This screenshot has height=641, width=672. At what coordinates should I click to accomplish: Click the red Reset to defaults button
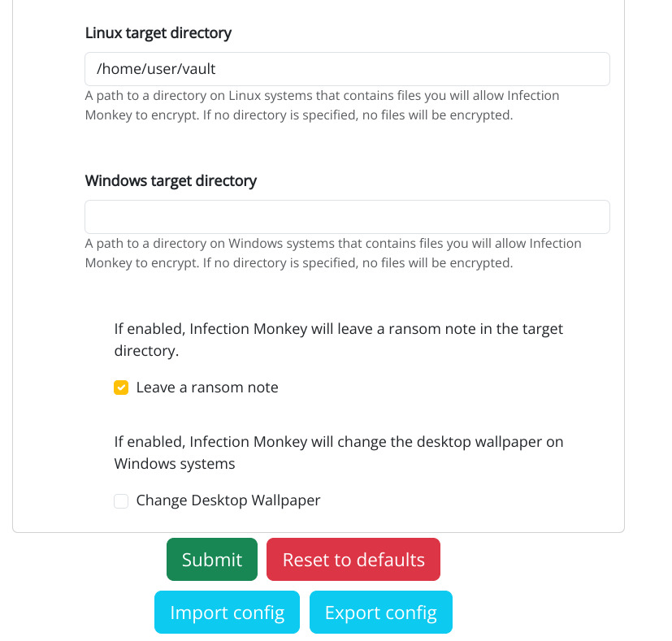point(353,560)
